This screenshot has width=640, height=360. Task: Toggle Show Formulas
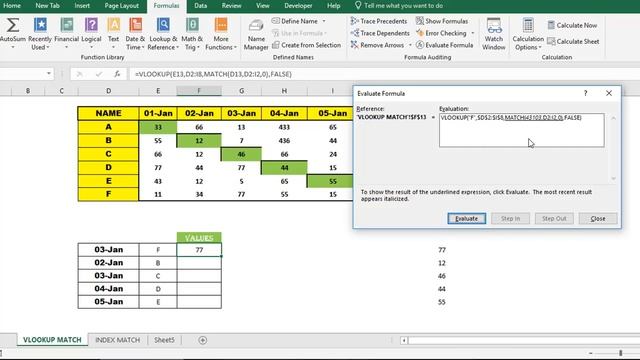442,21
